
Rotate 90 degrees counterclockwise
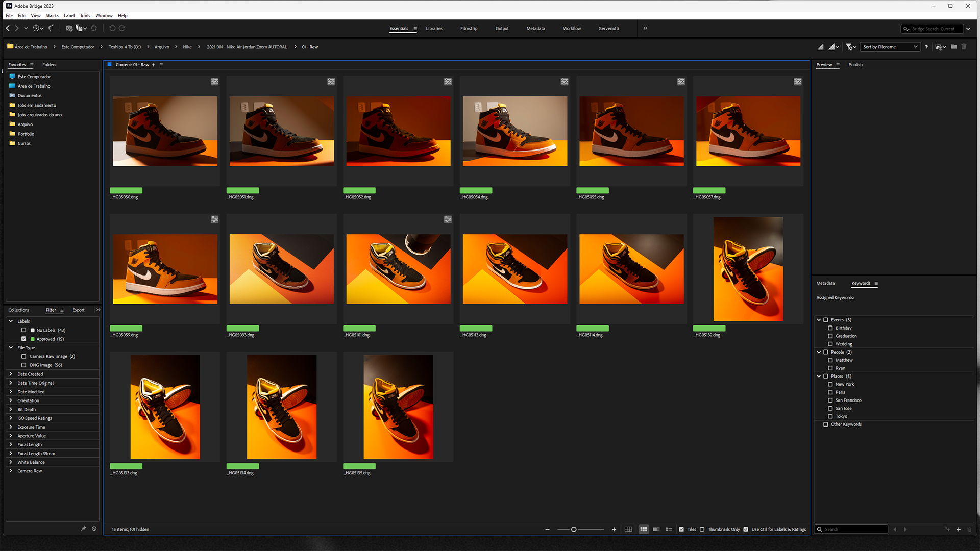pyautogui.click(x=112, y=28)
